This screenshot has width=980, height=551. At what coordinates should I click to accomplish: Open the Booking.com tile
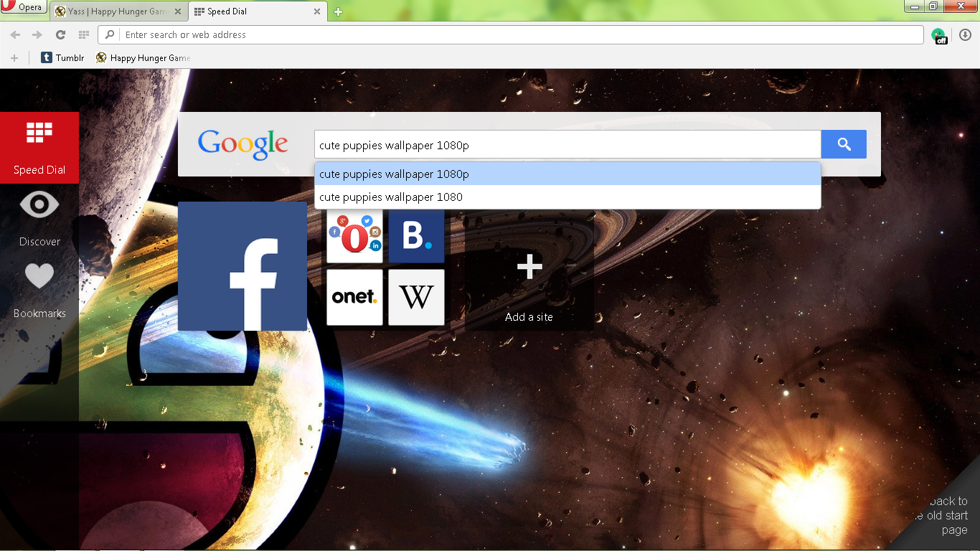point(416,237)
